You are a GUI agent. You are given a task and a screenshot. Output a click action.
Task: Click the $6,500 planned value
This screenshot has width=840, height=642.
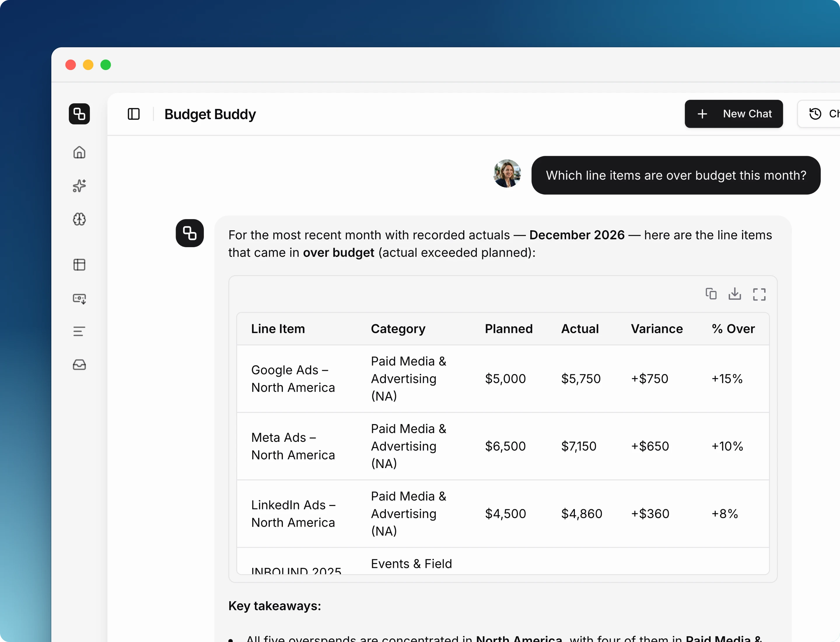(505, 446)
